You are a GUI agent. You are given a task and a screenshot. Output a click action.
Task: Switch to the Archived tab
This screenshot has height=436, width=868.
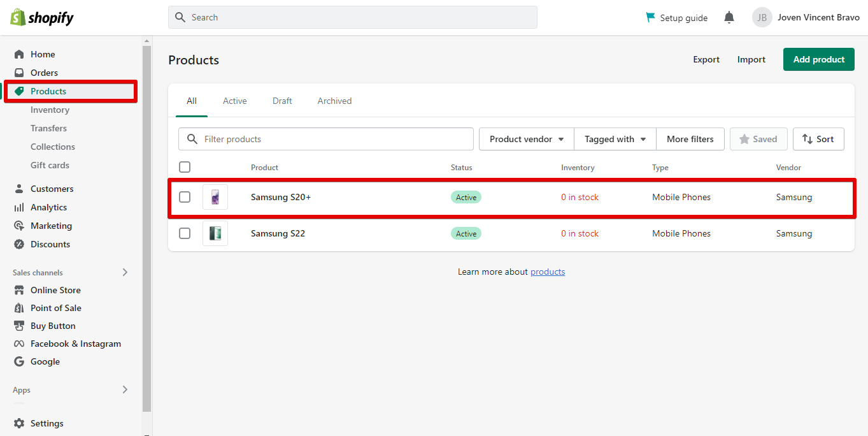334,101
